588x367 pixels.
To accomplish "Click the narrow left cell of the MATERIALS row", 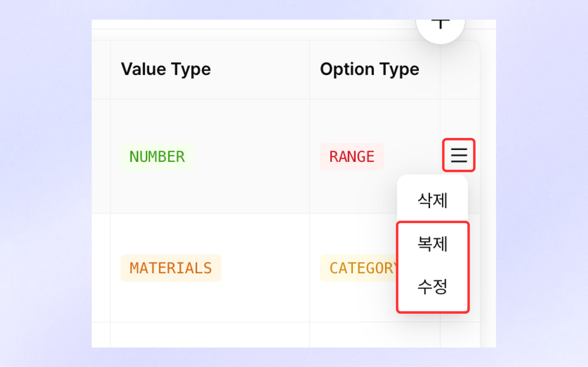I will click(101, 268).
